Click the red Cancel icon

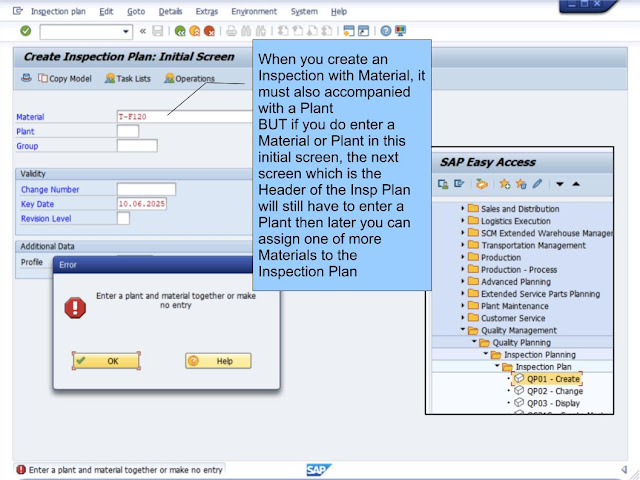209,31
